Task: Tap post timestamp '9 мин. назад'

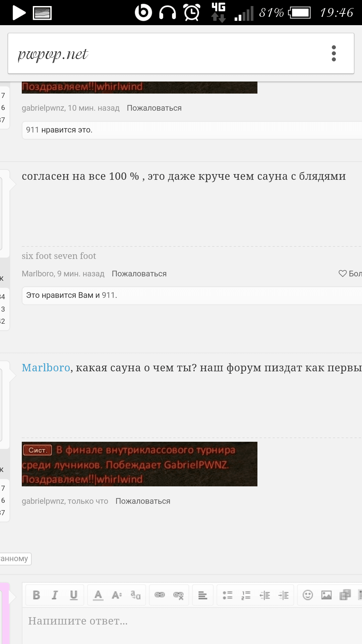Action: (x=81, y=274)
